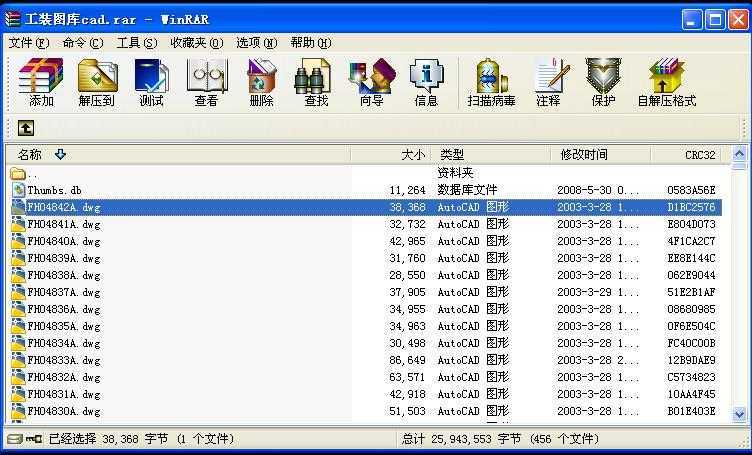Select the file FH04840A.dwg
This screenshot has width=752, height=455.
coord(64,241)
